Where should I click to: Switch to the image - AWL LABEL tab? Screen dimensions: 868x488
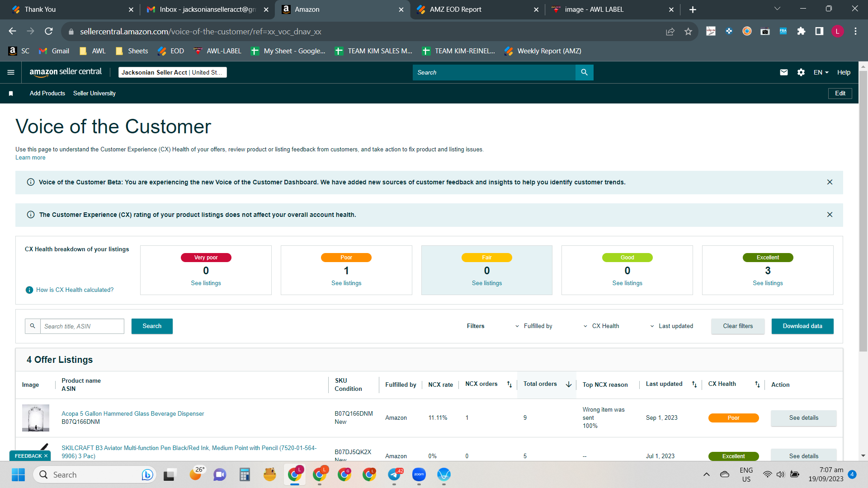click(613, 9)
